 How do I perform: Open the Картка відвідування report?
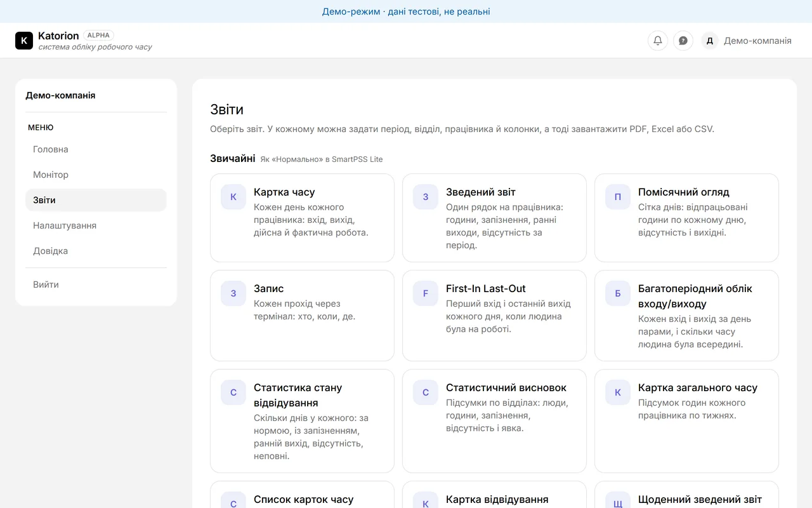click(x=494, y=495)
